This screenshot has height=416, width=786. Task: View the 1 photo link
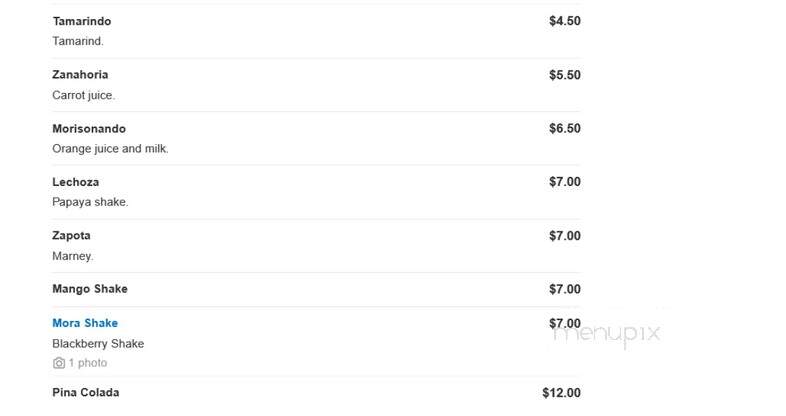(x=88, y=363)
